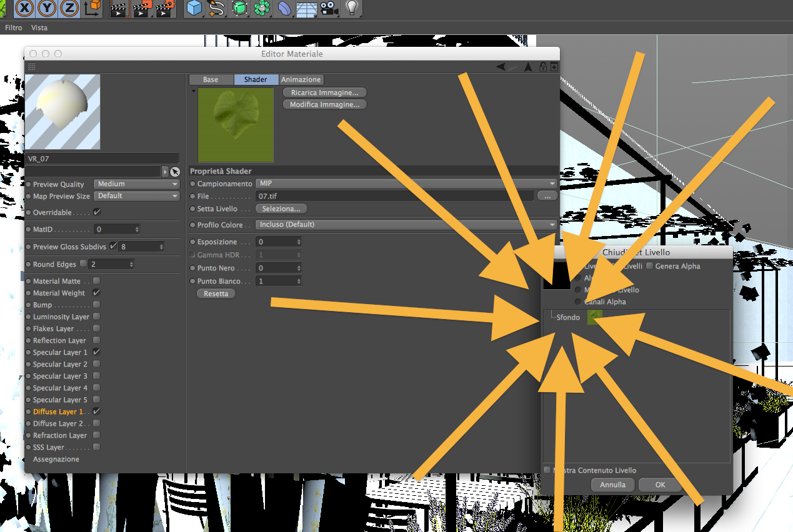The width and height of the screenshot is (793, 532).
Task: Click the VR_07 material name field
Action: pyautogui.click(x=102, y=159)
